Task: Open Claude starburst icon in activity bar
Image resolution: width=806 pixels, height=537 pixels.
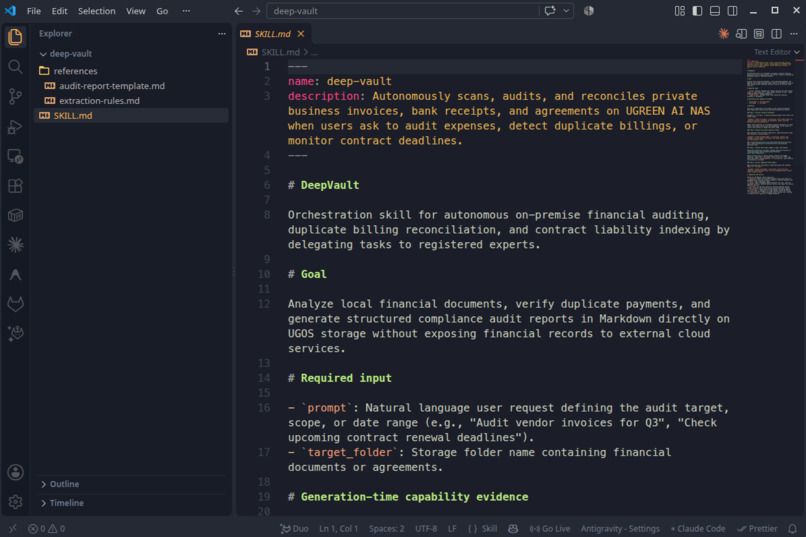Action: (15, 245)
